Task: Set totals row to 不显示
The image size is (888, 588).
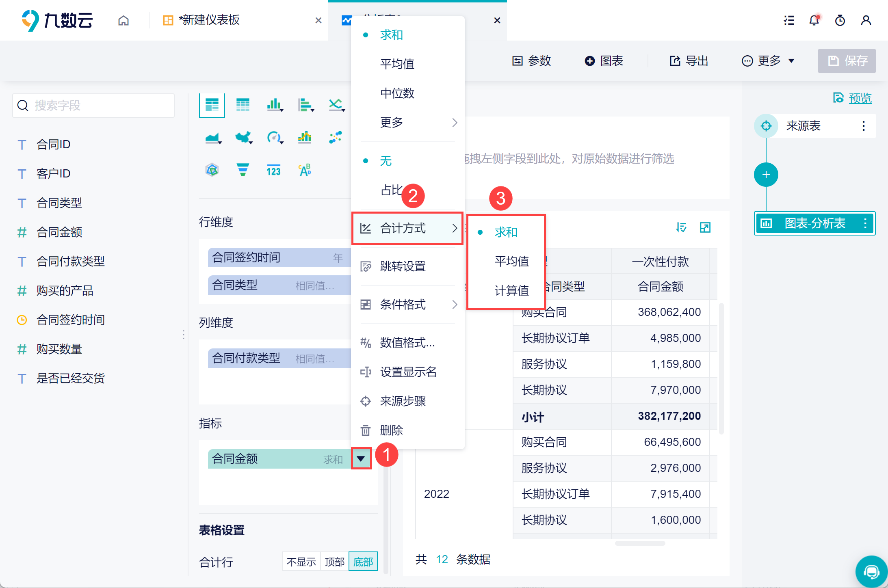Action: pyautogui.click(x=301, y=562)
